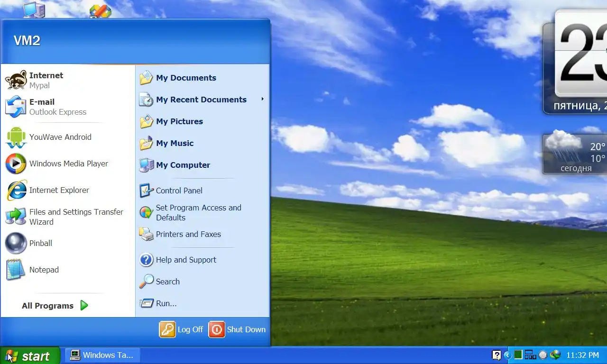This screenshot has height=364, width=607.
Task: Click the language bar help icon in taskbar
Action: tap(497, 355)
